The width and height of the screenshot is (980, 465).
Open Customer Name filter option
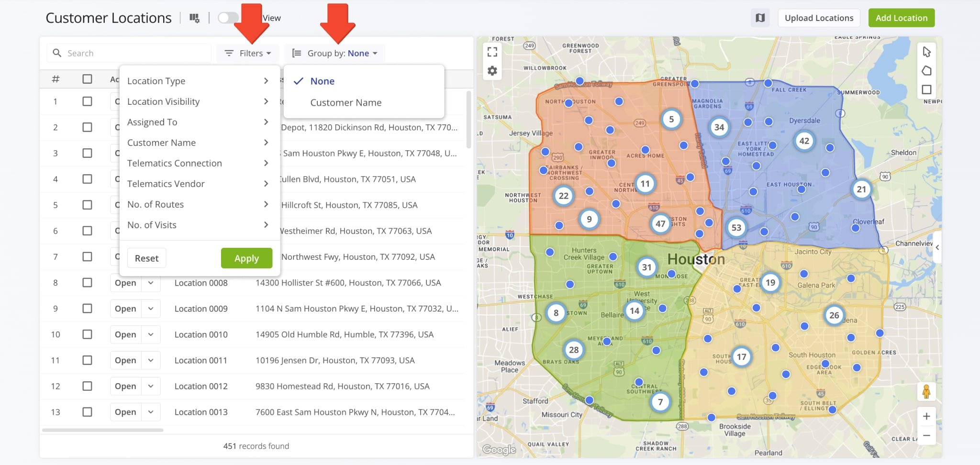point(199,143)
